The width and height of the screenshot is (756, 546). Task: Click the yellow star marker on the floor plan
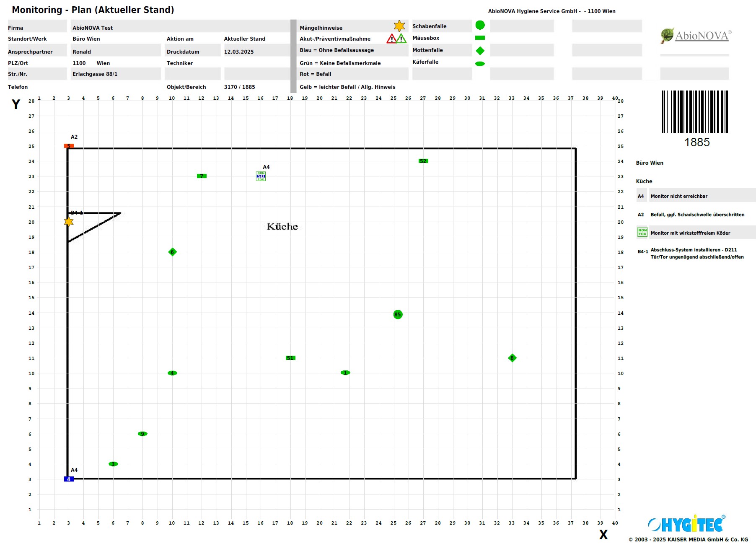(69, 222)
